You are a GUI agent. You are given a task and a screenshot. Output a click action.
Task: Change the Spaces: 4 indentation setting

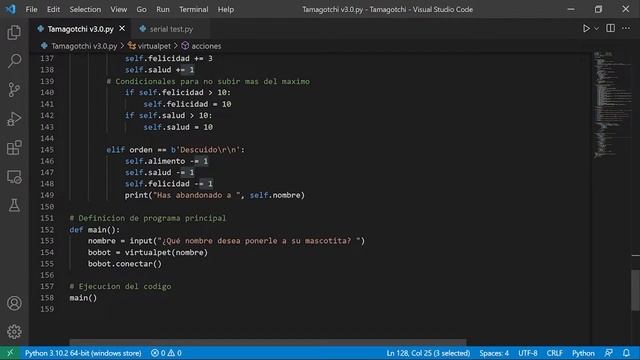494,353
